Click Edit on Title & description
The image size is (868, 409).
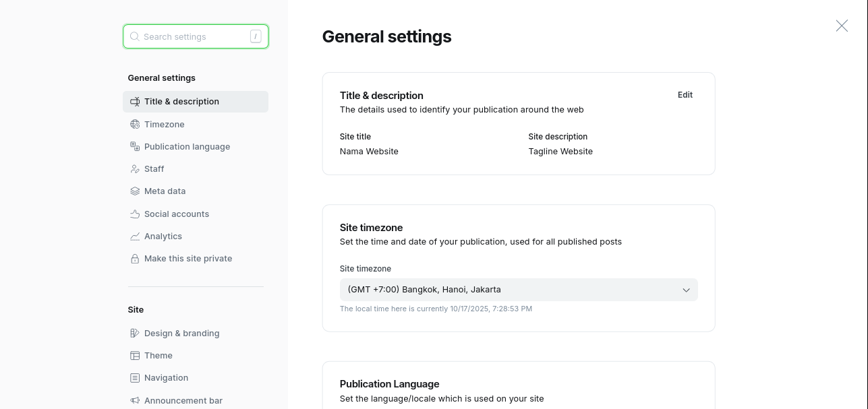(x=685, y=95)
